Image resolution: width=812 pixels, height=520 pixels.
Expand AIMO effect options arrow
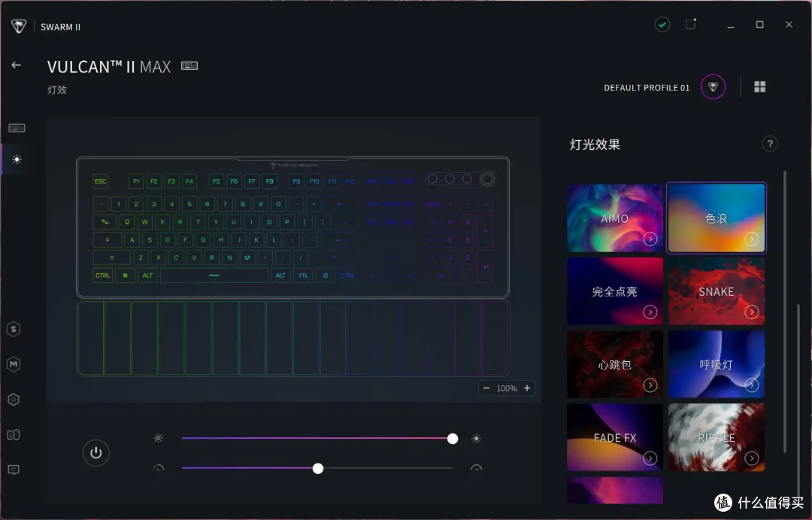click(x=650, y=239)
